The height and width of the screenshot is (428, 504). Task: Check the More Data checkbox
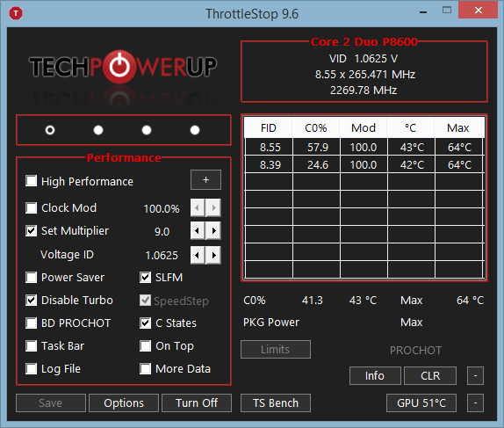[x=145, y=368]
